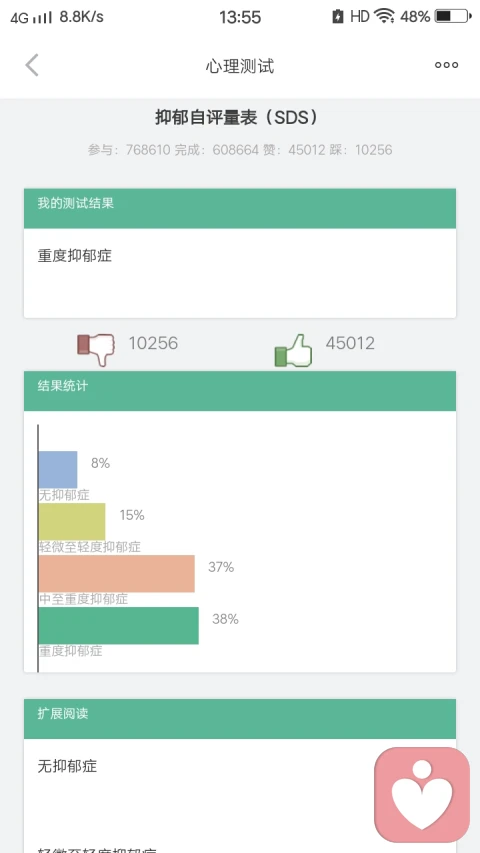Viewport: 480px width, 853px height.
Task: Select the 扩展阅读 section header
Action: tap(239, 719)
